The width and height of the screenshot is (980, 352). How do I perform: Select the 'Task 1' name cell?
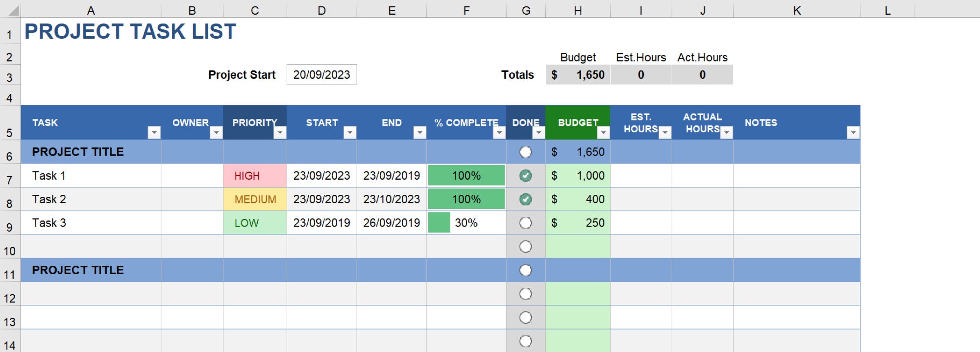(91, 176)
